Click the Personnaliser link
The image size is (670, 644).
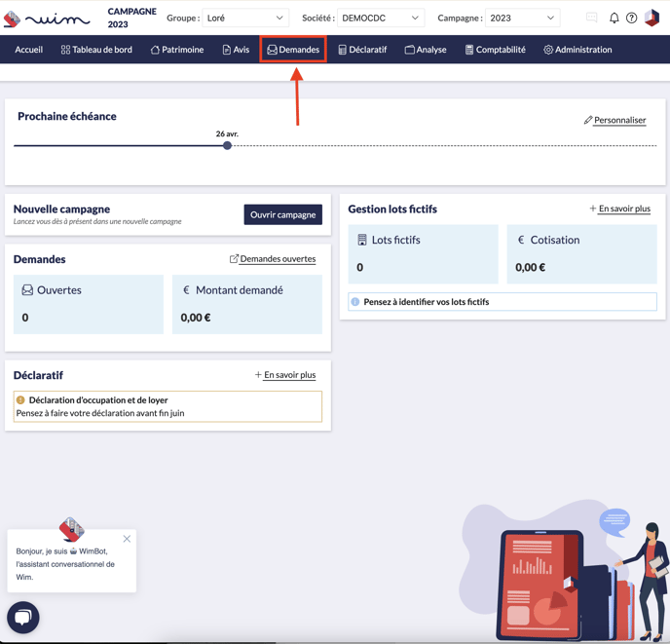(x=614, y=120)
